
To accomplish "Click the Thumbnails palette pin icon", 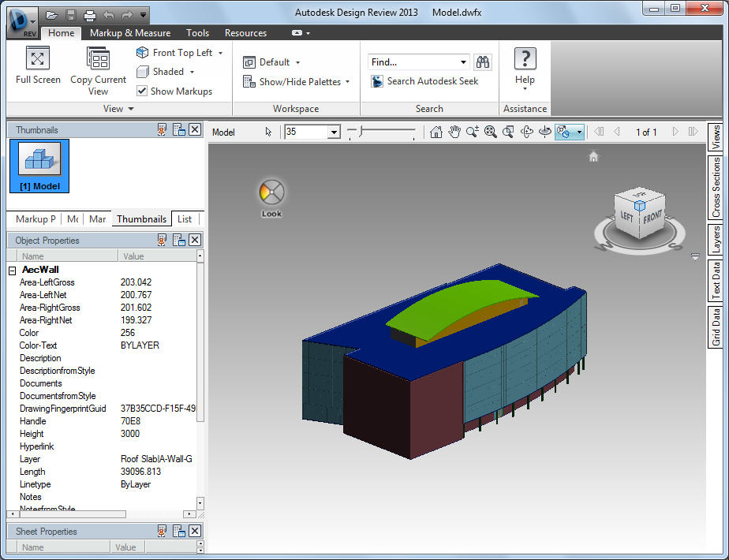I will (x=162, y=129).
